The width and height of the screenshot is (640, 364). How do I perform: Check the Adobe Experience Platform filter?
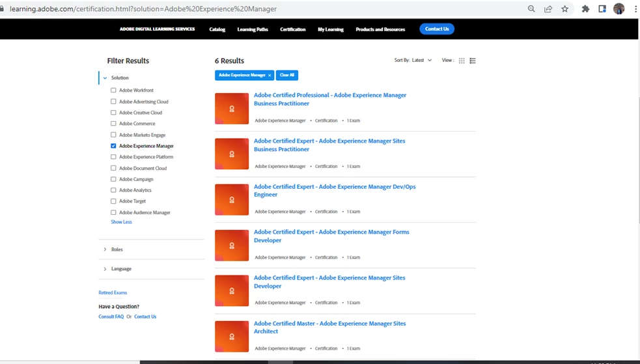(113, 157)
